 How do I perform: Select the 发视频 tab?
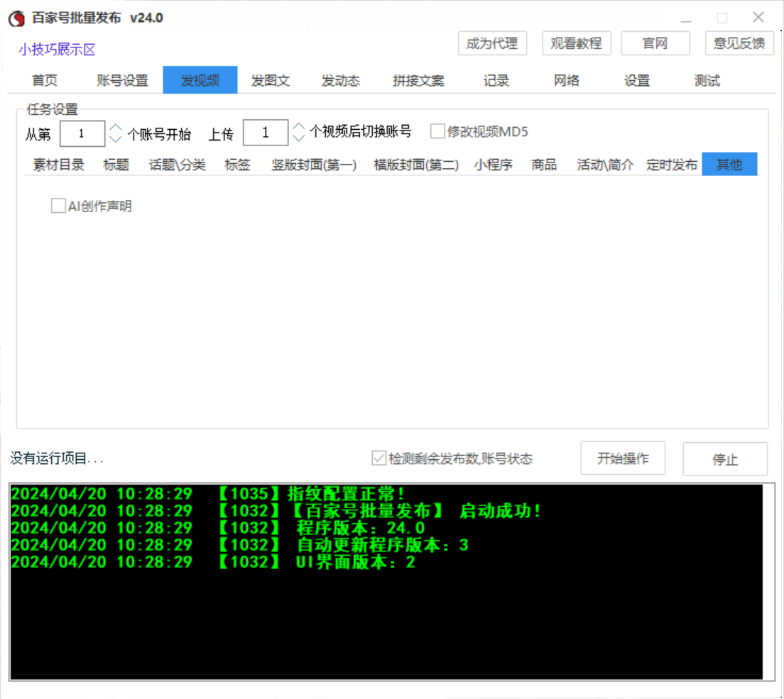(x=200, y=80)
